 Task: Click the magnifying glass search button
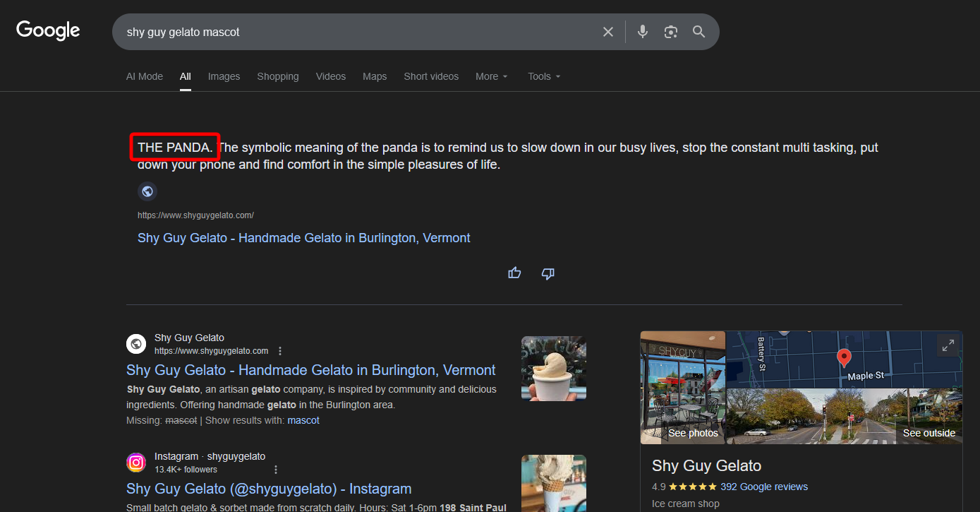click(x=698, y=32)
